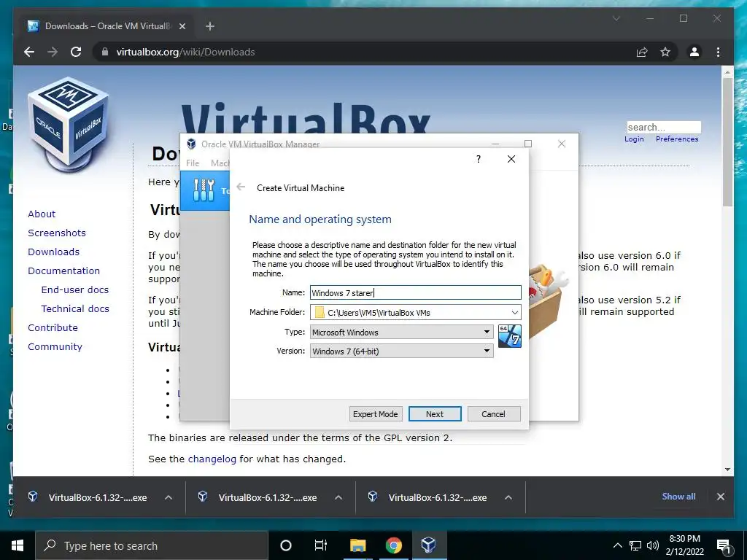Open the changelog link
Image resolution: width=747 pixels, height=560 pixels.
(212, 459)
